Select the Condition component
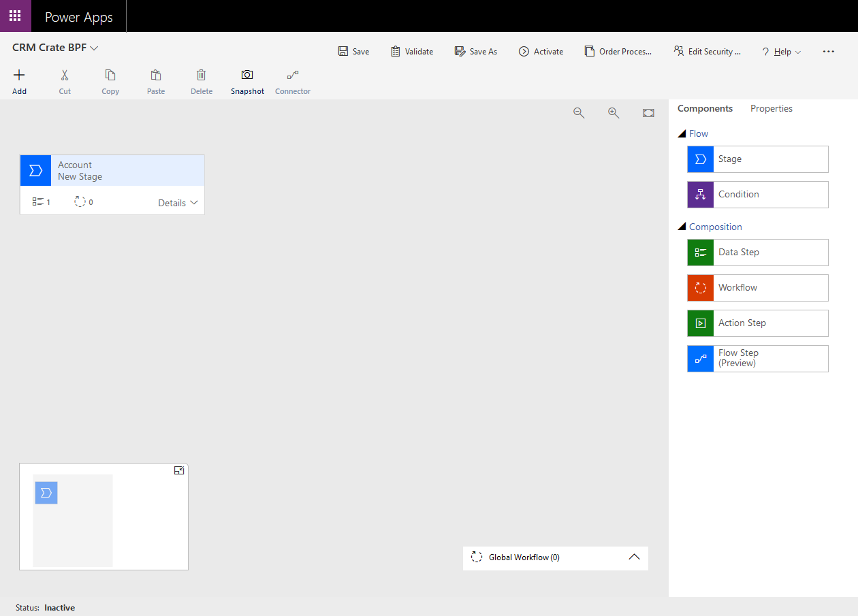This screenshot has height=616, width=858. coord(757,195)
